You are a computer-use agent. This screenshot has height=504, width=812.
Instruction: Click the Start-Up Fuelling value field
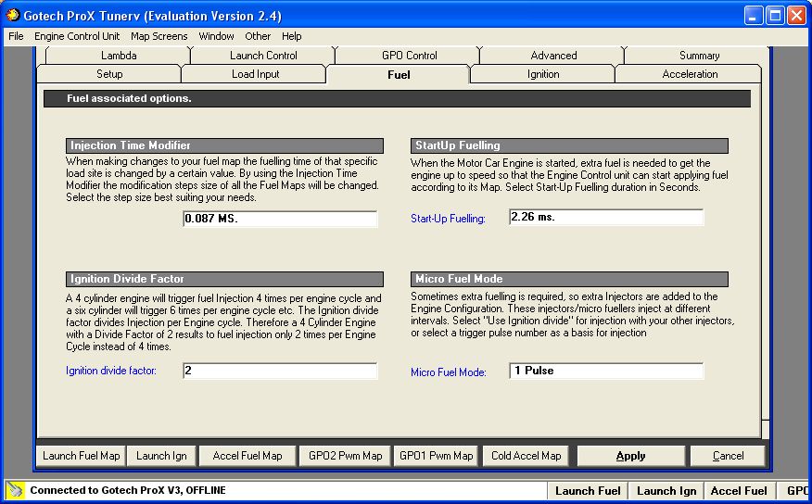tap(606, 218)
